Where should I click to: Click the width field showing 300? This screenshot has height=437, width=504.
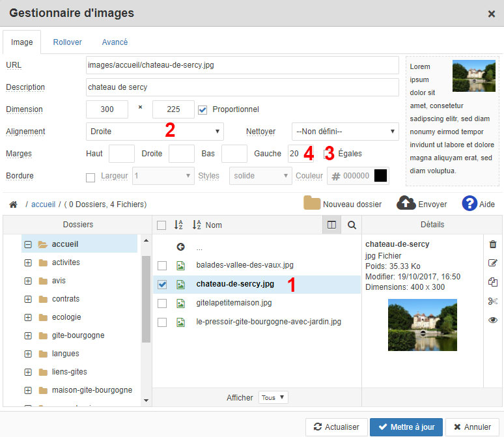tap(107, 109)
